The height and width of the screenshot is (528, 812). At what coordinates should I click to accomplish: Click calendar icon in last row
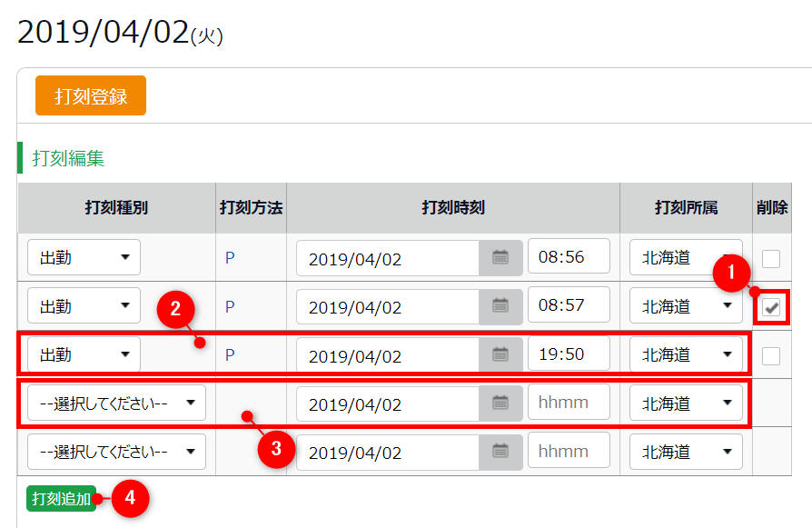(500, 452)
